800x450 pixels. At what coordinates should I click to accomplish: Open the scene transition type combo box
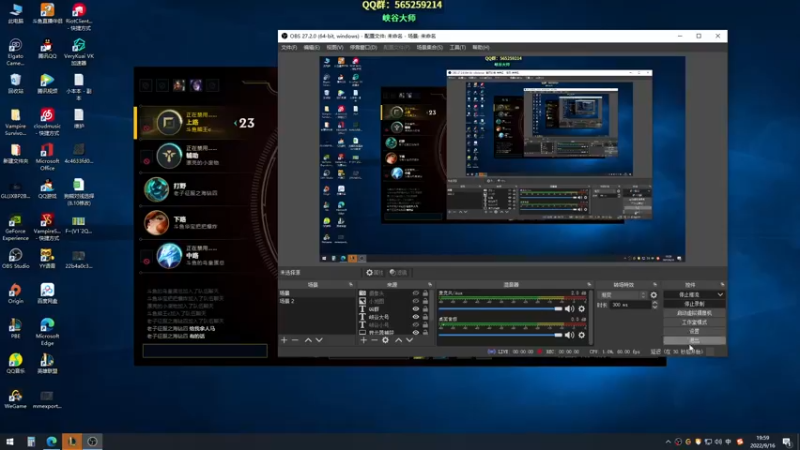(x=622, y=295)
